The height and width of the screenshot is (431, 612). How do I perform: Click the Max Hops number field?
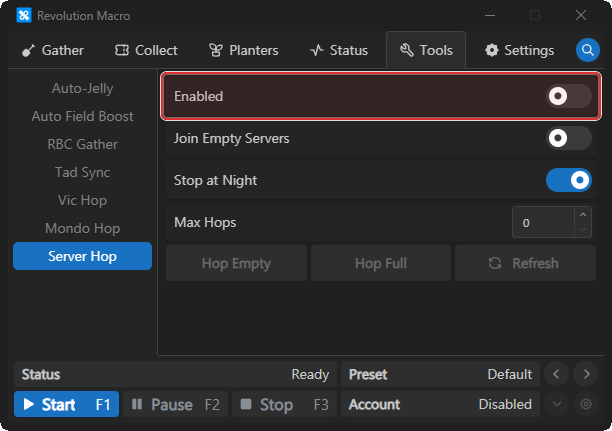pos(543,223)
